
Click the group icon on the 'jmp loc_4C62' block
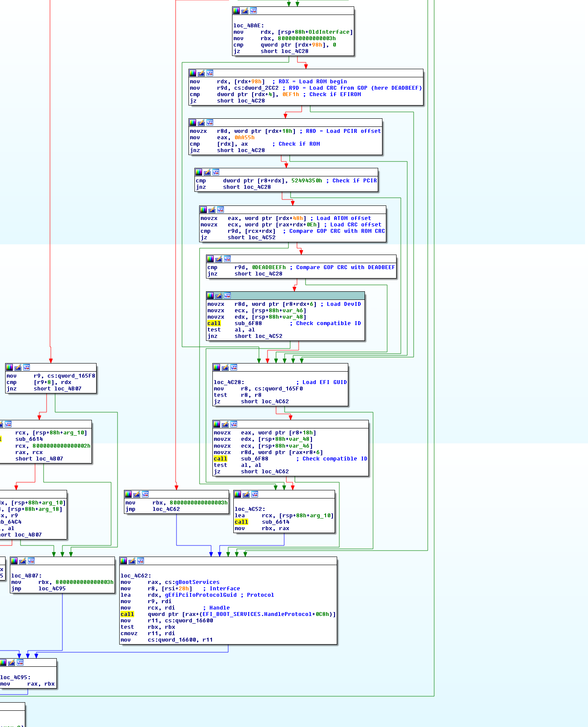click(x=145, y=494)
